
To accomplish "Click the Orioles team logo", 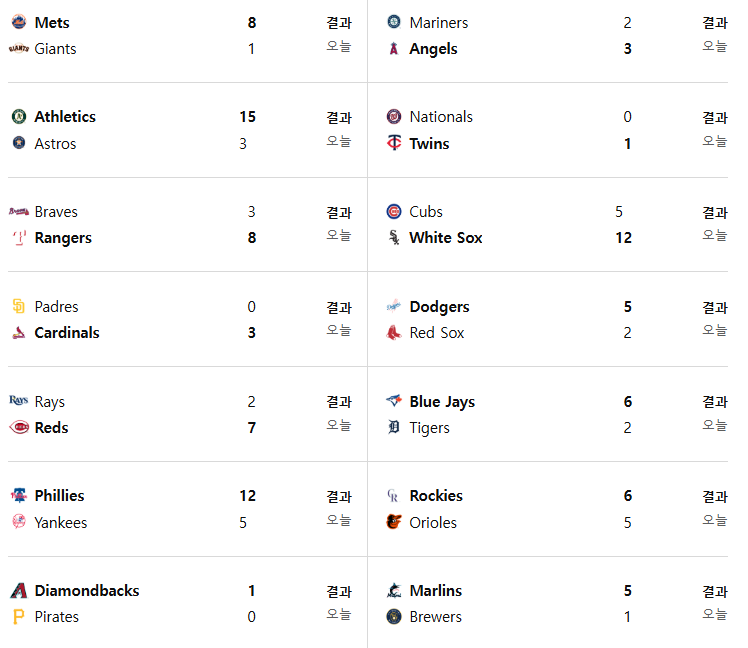I will pyautogui.click(x=394, y=522).
